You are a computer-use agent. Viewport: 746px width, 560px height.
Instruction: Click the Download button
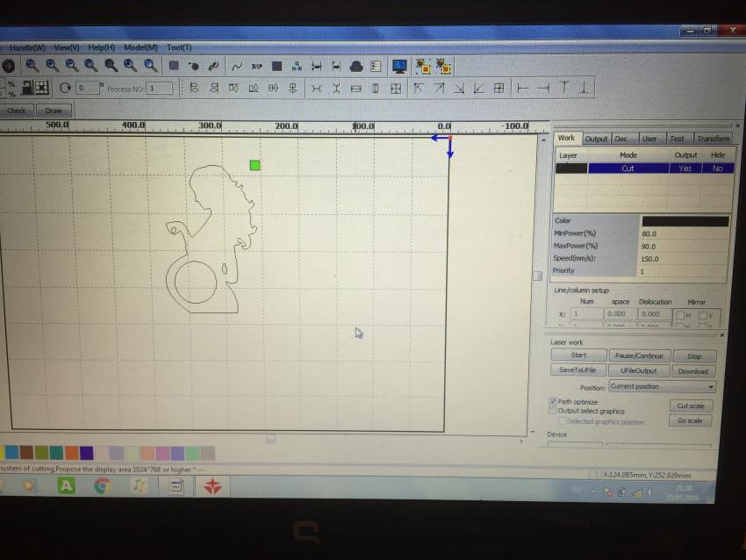tap(692, 370)
